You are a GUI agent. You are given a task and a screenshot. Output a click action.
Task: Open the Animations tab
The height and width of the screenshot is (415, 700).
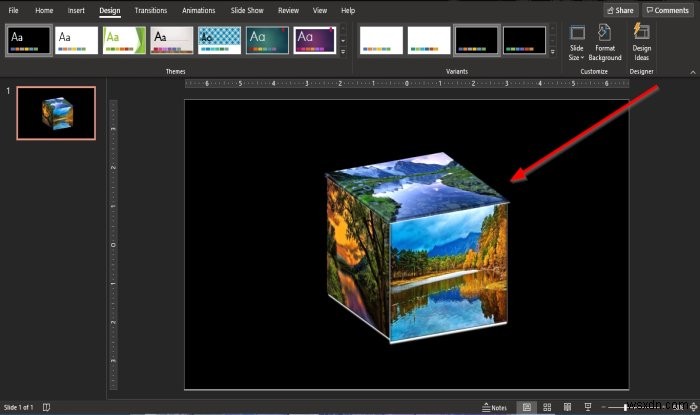point(198,10)
